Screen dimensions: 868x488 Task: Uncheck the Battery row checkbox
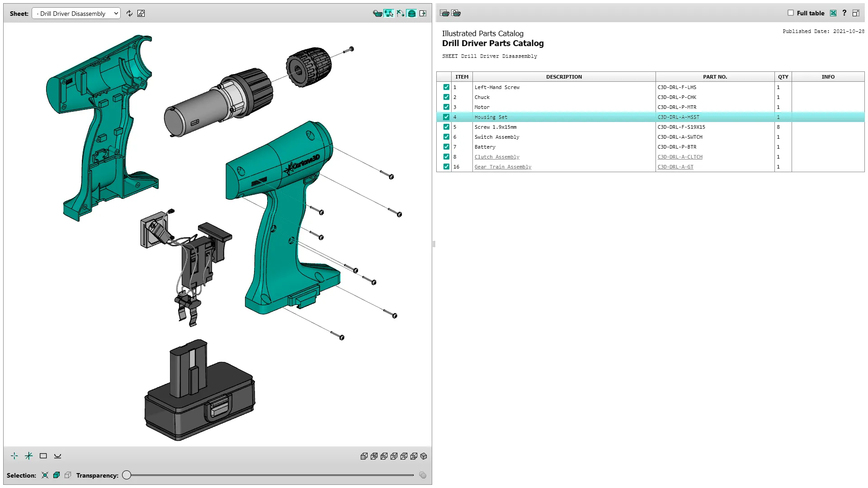pos(446,147)
